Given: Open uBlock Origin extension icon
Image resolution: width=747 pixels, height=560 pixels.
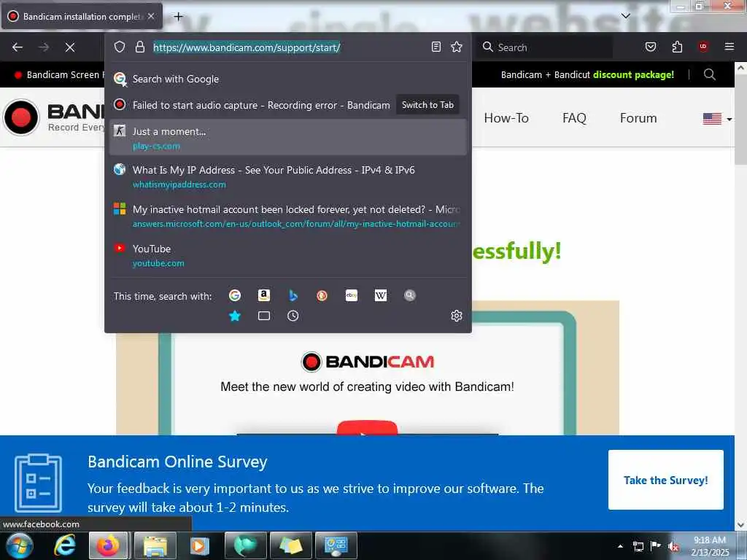Looking at the screenshot, I should pos(703,47).
